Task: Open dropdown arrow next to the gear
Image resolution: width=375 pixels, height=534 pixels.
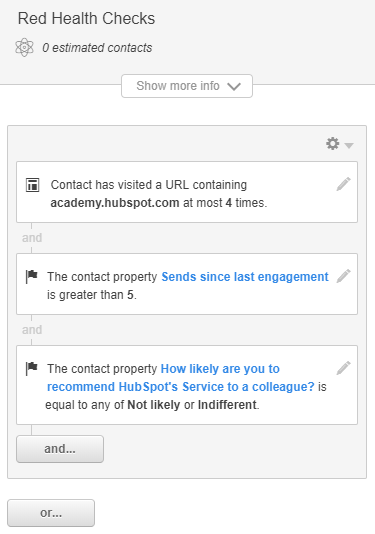Action: 349,146
